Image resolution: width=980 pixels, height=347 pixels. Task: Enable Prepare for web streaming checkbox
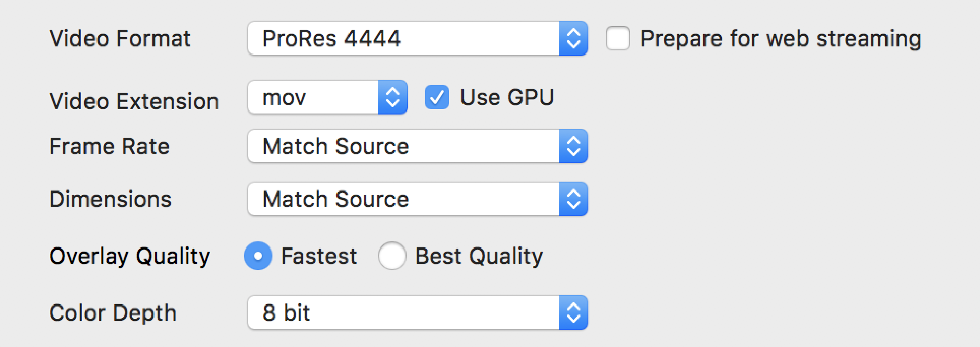618,39
